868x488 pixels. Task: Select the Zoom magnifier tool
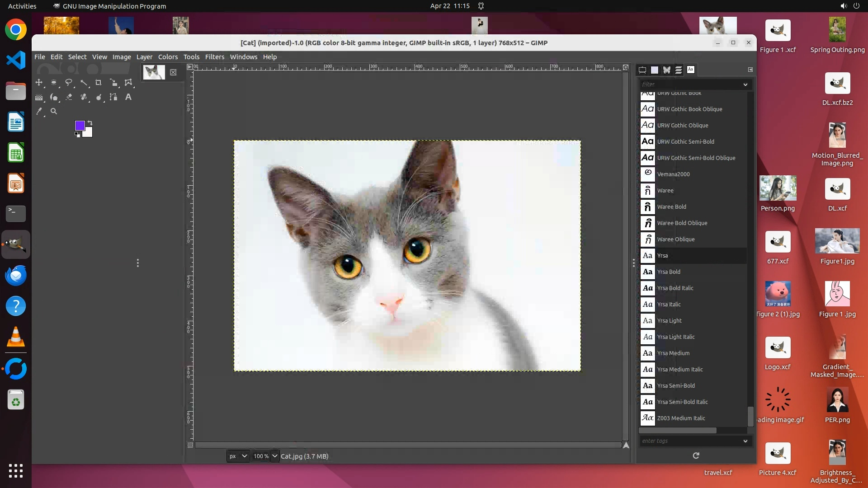pos(54,112)
